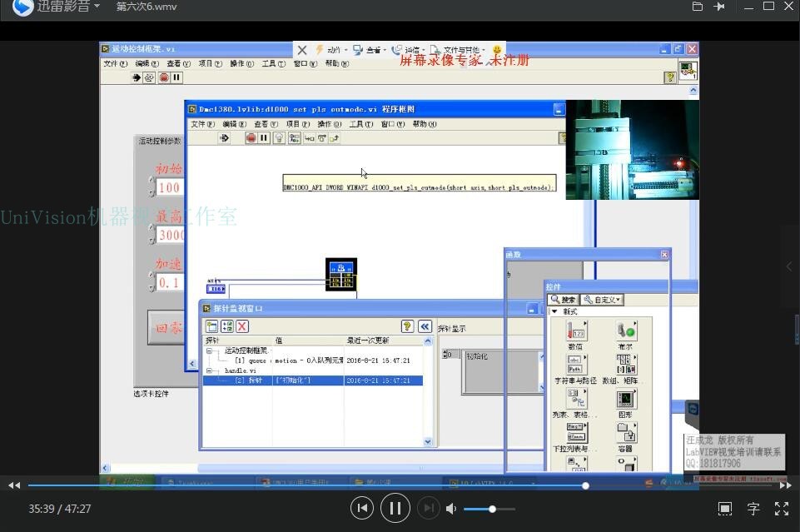Click the yellow help icon in probe window
800x532 pixels.
coord(407,326)
